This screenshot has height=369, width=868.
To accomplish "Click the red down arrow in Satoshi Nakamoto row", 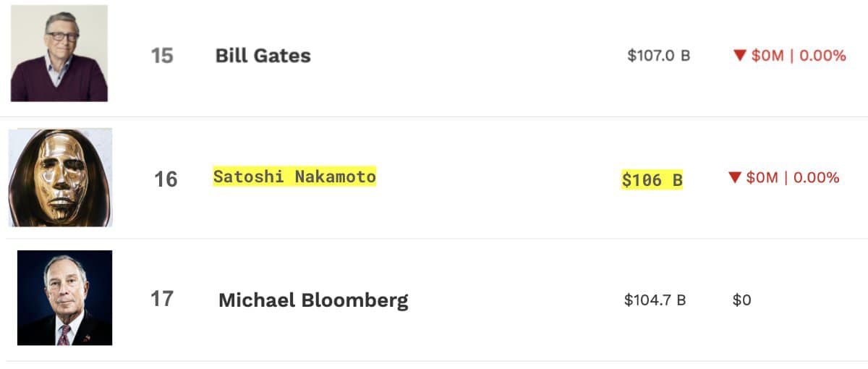I will (734, 177).
